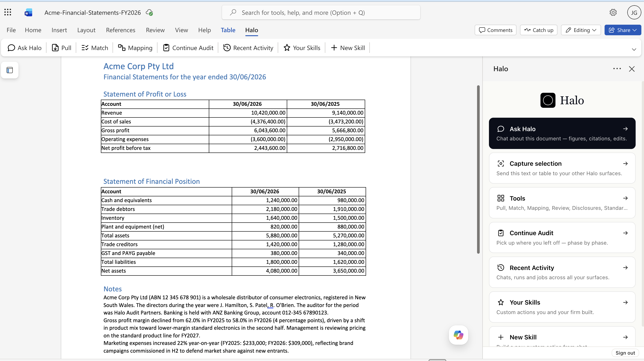Switch to the Table tab
644x361 pixels.
point(228,30)
